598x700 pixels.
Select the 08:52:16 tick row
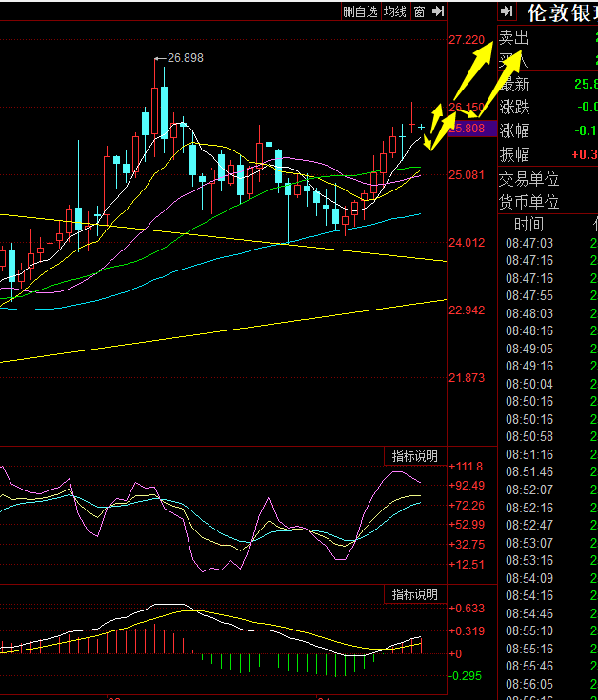coord(548,508)
